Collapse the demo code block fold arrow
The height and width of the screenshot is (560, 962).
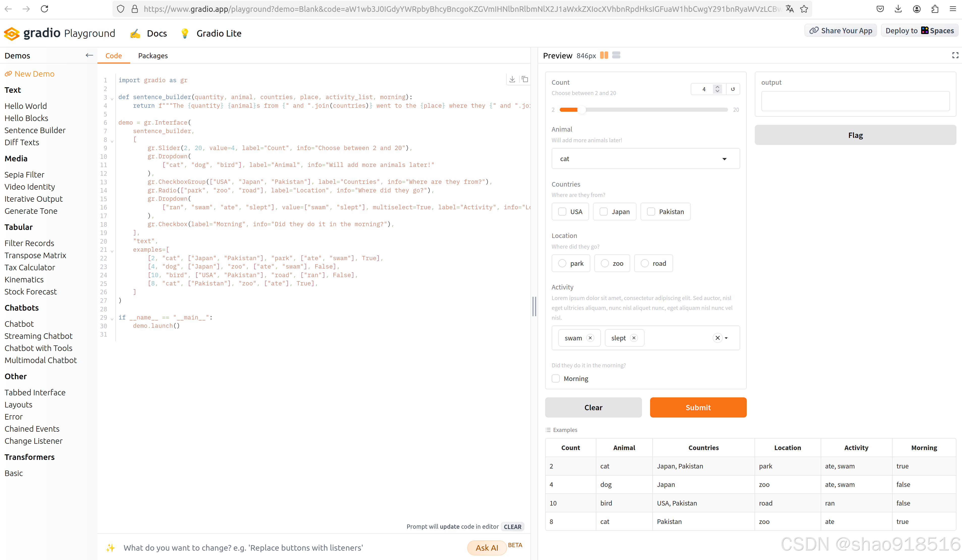point(112,141)
